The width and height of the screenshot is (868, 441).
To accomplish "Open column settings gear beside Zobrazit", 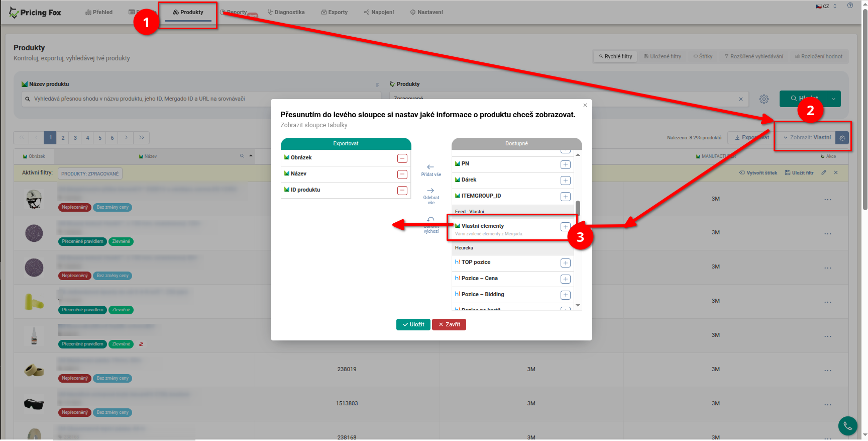I will [x=842, y=138].
